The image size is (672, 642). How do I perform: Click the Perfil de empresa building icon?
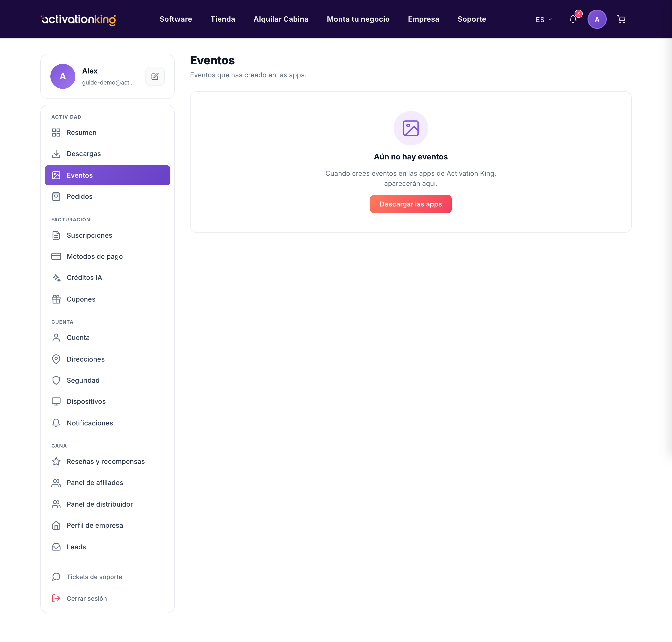point(56,525)
